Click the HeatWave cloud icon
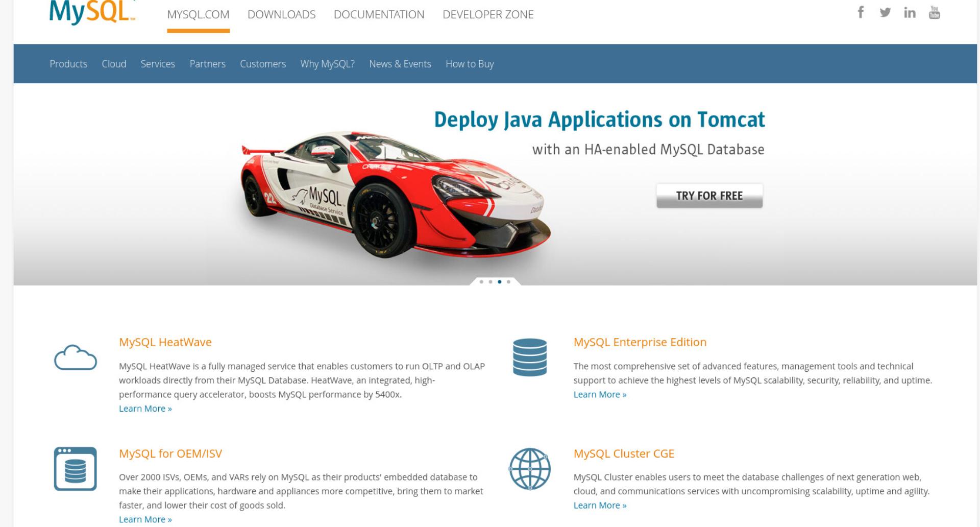This screenshot has width=980, height=527. [76, 357]
